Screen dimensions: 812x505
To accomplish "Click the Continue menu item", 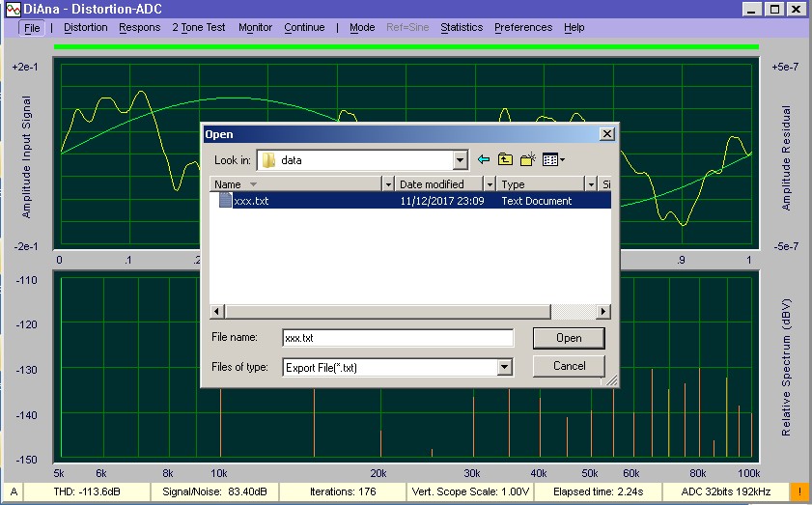I will pyautogui.click(x=304, y=27).
